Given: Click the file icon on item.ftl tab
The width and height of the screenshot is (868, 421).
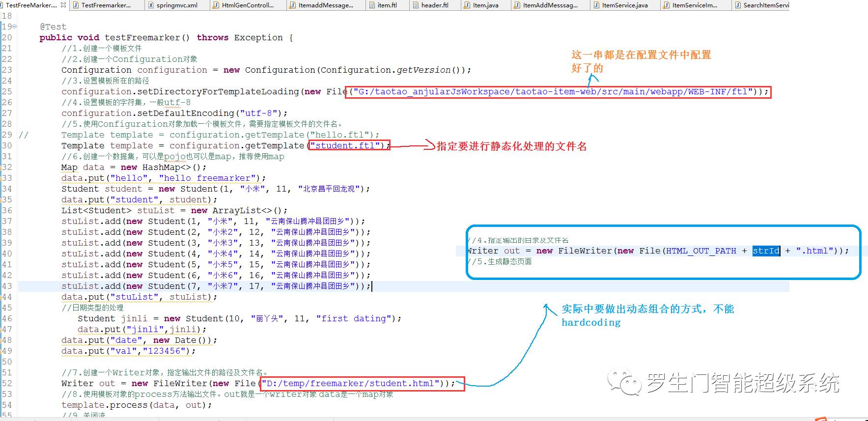Looking at the screenshot, I should [x=372, y=5].
